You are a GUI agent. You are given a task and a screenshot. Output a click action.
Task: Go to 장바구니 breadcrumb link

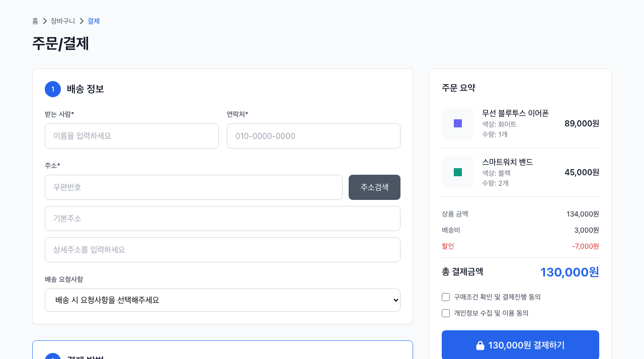63,21
